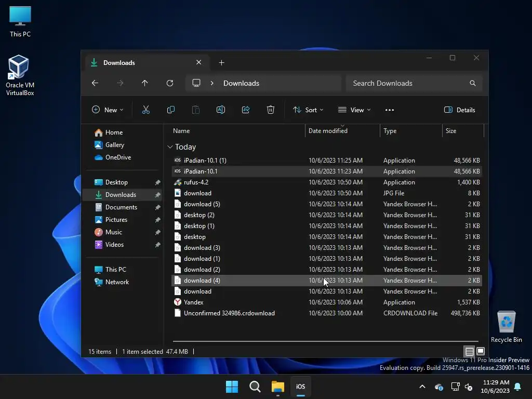Click the Size column header
The width and height of the screenshot is (532, 399).
(x=450, y=130)
